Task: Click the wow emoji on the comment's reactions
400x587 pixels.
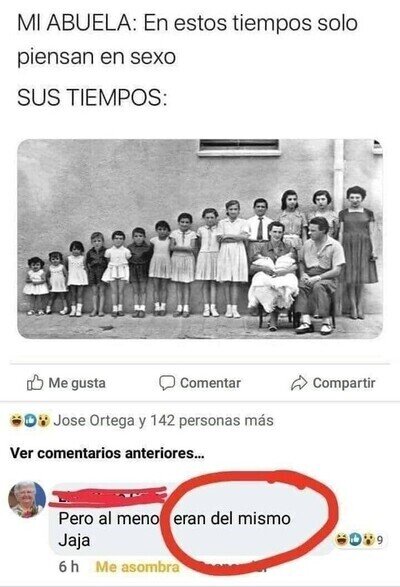Action: (369, 539)
